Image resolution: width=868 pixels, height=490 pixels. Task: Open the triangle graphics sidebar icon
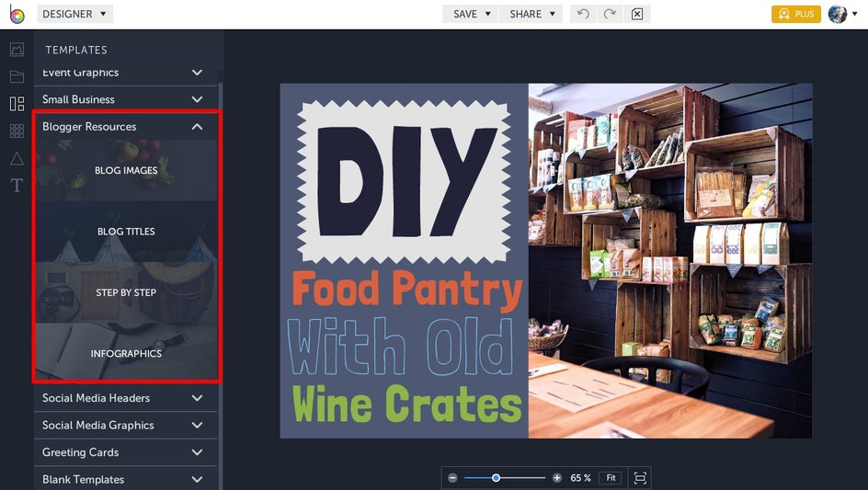[x=17, y=158]
